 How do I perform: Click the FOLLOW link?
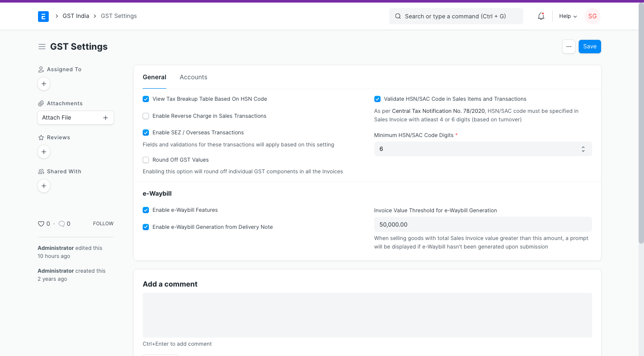(103, 223)
